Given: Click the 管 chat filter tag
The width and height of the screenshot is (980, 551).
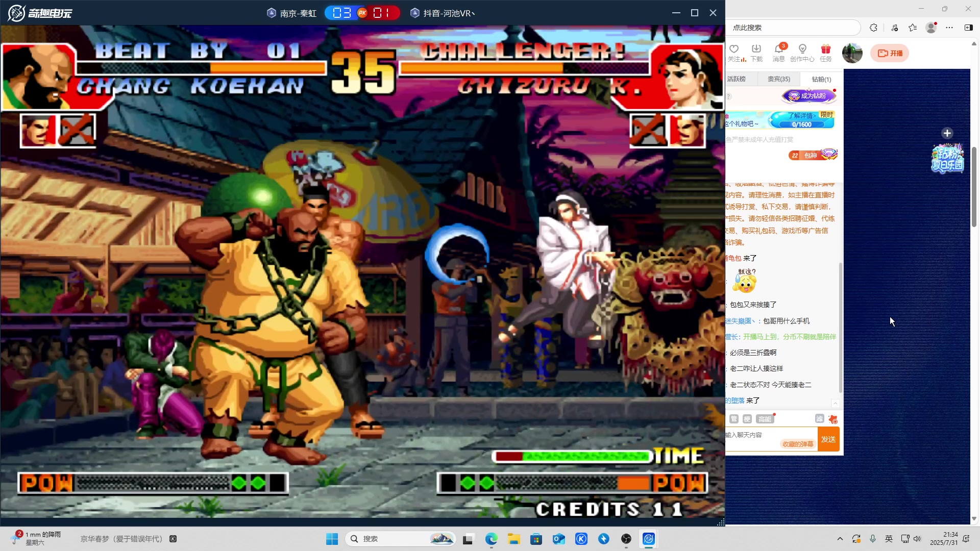Looking at the screenshot, I should 734,419.
